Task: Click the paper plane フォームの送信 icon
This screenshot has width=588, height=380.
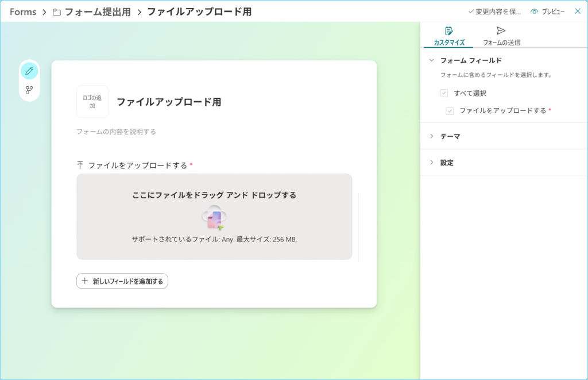Action: [x=501, y=30]
